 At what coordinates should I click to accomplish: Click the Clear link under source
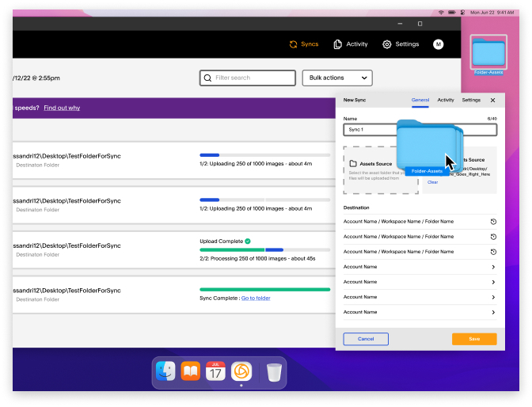coord(432,182)
